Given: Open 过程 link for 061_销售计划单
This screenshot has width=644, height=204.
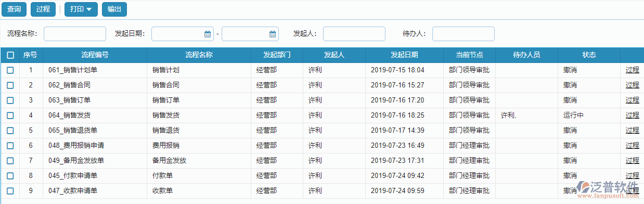Looking at the screenshot, I should (x=633, y=70).
